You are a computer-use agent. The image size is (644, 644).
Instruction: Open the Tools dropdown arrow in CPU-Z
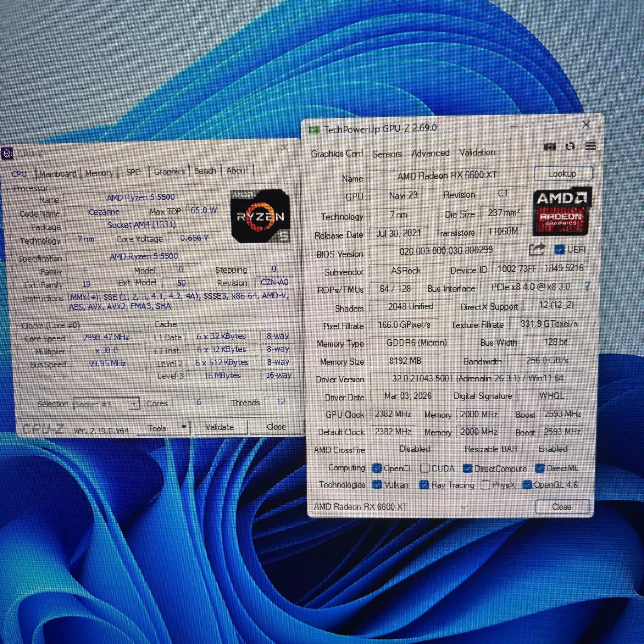(x=184, y=427)
